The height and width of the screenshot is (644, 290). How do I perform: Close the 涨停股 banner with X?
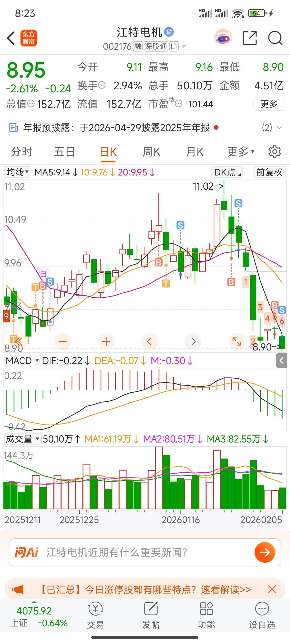pos(272,590)
